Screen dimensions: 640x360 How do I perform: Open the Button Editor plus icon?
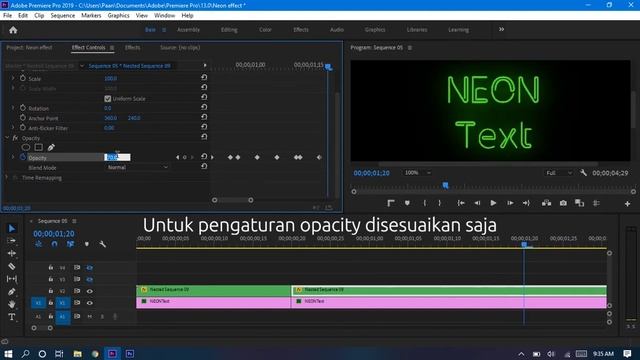[627, 204]
